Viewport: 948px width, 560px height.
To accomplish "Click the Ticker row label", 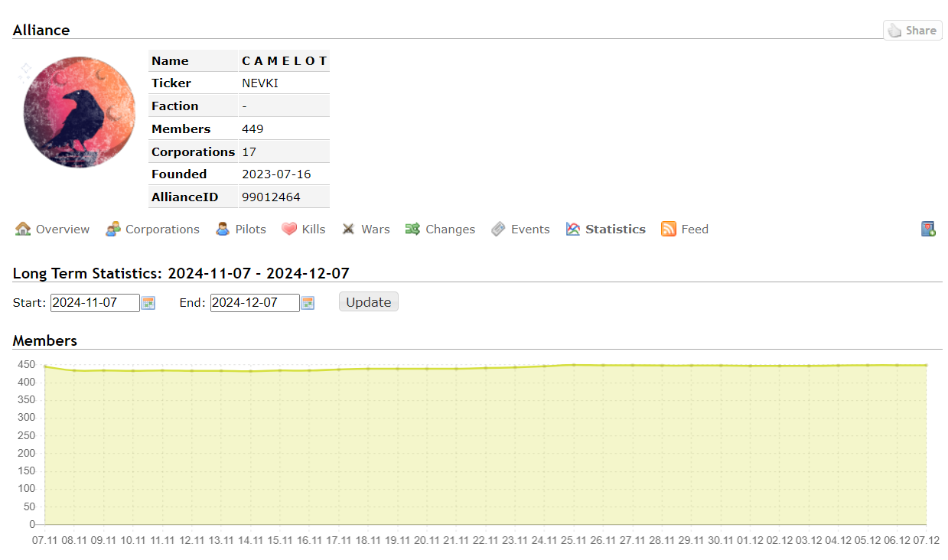I will coord(171,83).
